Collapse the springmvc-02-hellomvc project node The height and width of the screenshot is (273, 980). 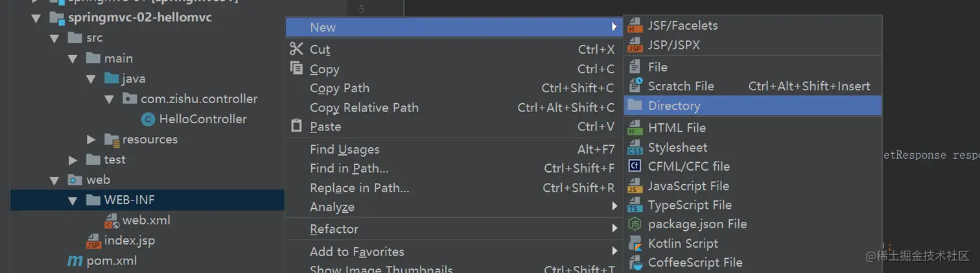[36, 18]
